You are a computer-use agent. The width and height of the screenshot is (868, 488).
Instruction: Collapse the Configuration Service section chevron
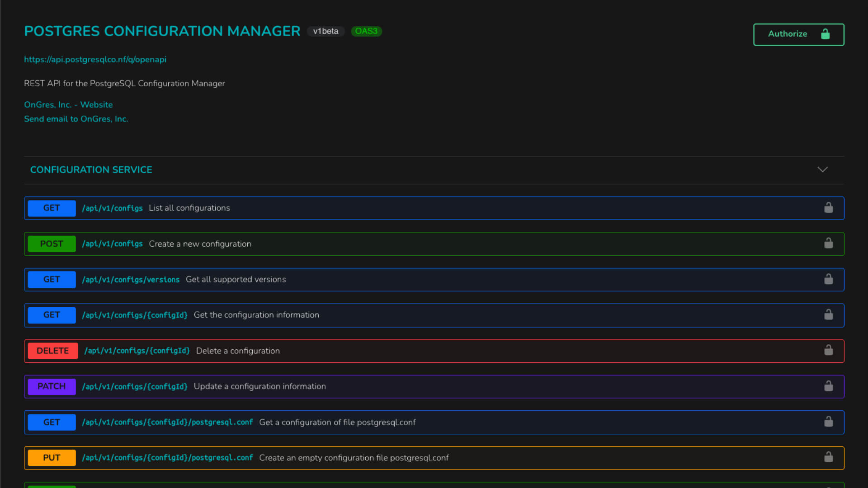(822, 169)
